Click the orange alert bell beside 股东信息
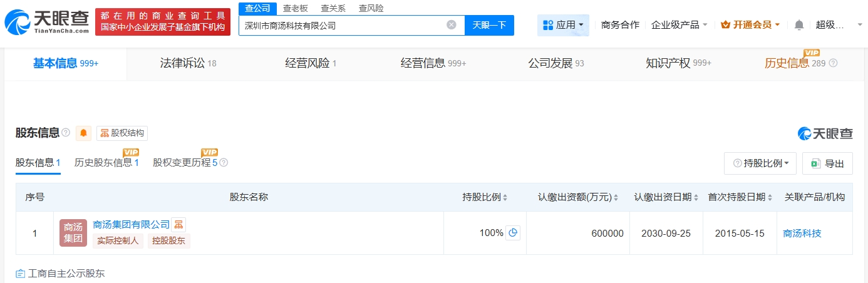The image size is (868, 283). coord(83,133)
